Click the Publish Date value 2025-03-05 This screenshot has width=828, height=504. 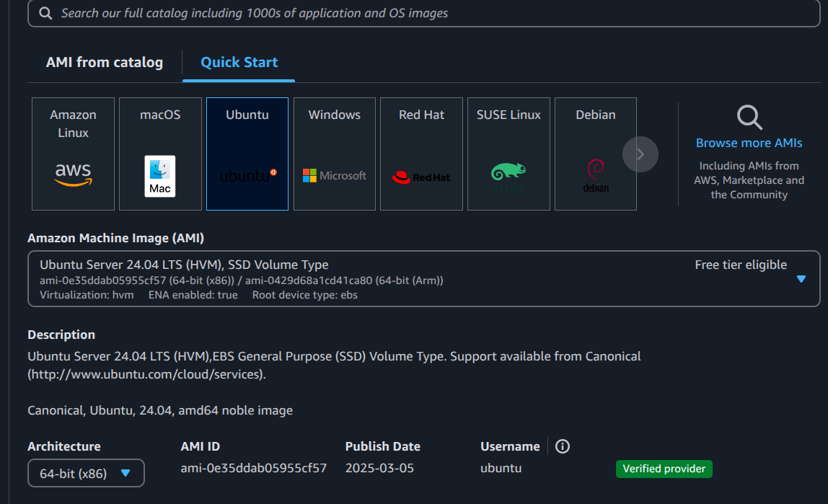point(379,468)
